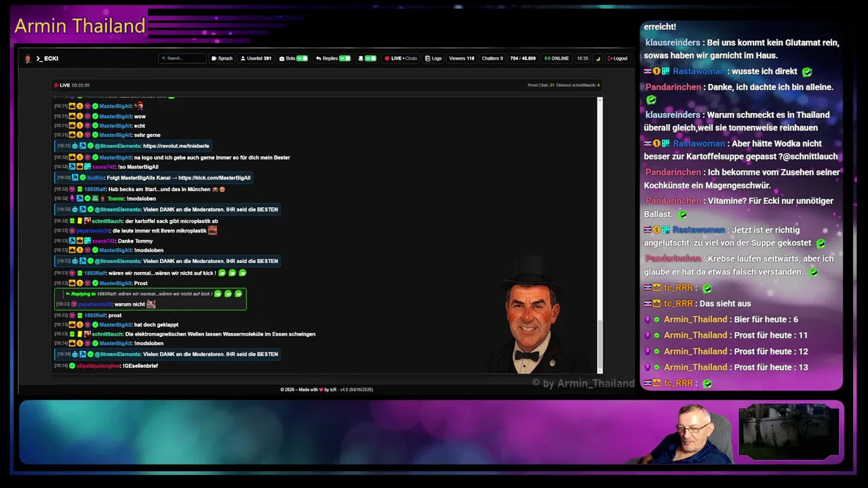The width and height of the screenshot is (868, 488).
Task: Click username schnittlauch on the kartoffel sack message
Action: [x=106, y=221]
